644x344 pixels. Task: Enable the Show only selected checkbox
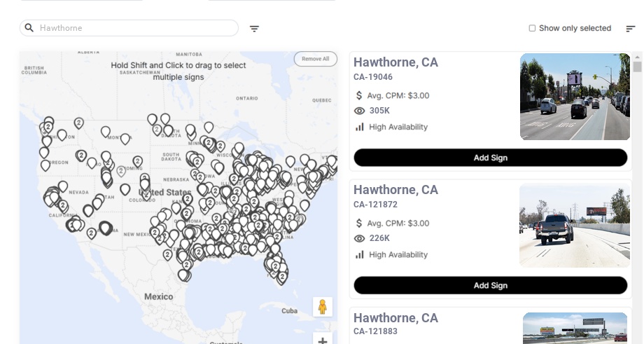(x=532, y=28)
